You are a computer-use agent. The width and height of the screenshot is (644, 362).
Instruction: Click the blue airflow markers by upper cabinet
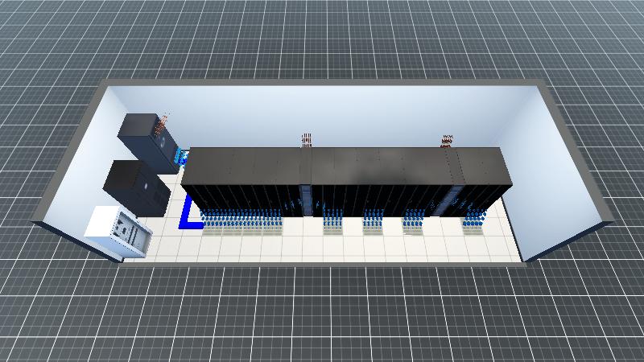(x=180, y=158)
